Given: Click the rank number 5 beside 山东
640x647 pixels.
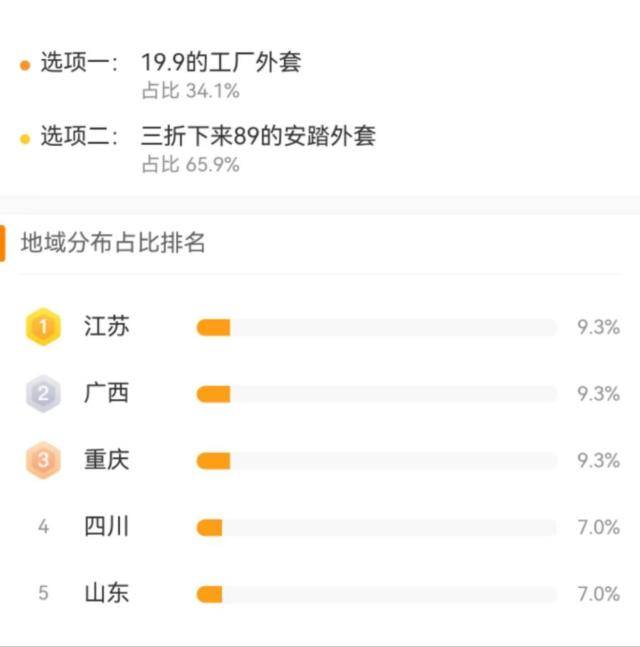Looking at the screenshot, I should (x=43, y=593).
